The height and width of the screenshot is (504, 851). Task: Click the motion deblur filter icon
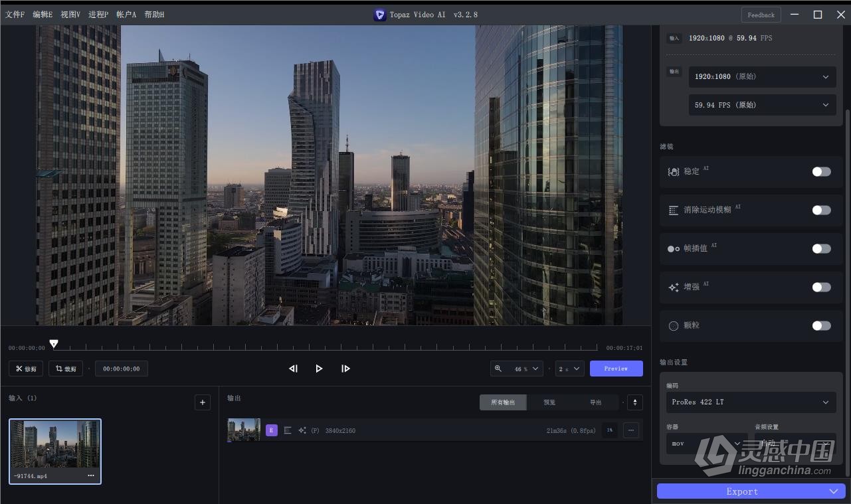(673, 210)
